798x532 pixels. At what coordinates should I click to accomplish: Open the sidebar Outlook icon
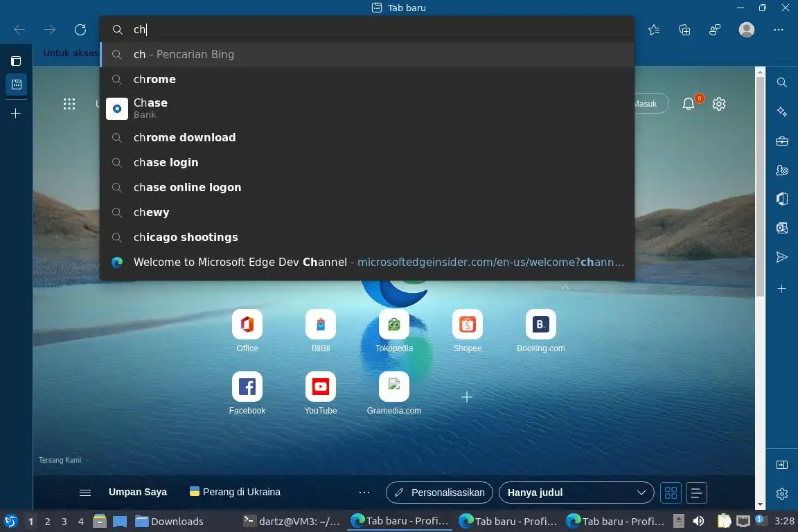point(781,228)
